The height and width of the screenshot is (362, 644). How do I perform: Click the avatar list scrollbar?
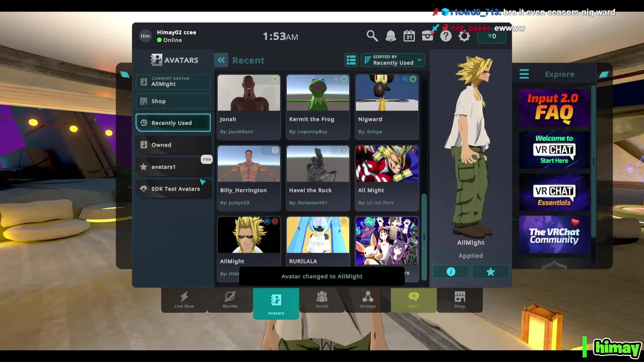tap(424, 236)
